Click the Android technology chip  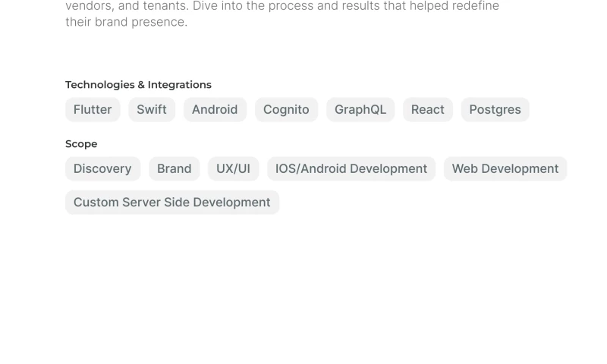[x=215, y=109]
